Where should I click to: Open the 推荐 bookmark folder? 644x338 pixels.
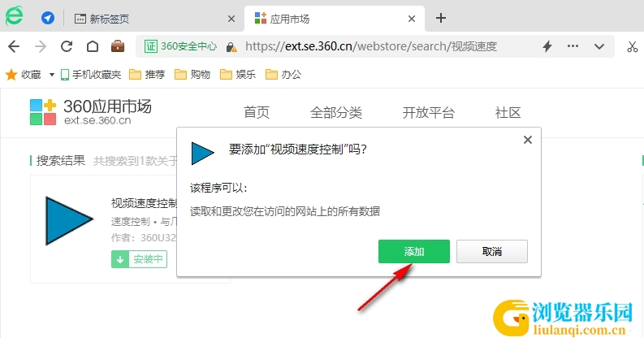(x=147, y=74)
